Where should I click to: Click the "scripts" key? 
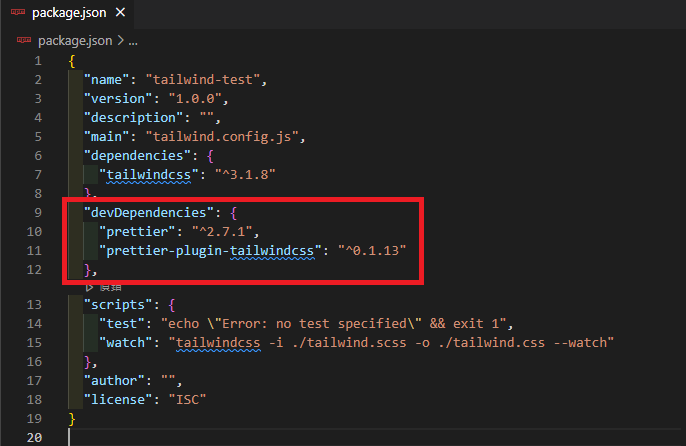118,305
